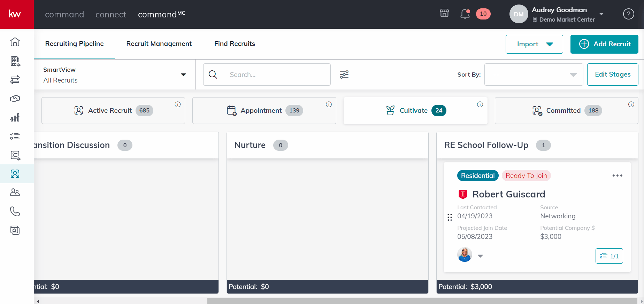Click the red shield icon beside Robert Guiscard
This screenshot has width=644, height=304.
click(463, 194)
